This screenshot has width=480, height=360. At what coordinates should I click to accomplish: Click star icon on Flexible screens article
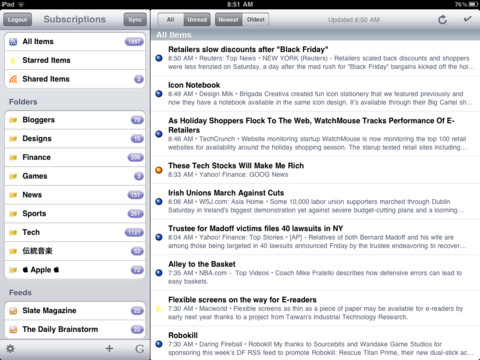[x=159, y=309]
